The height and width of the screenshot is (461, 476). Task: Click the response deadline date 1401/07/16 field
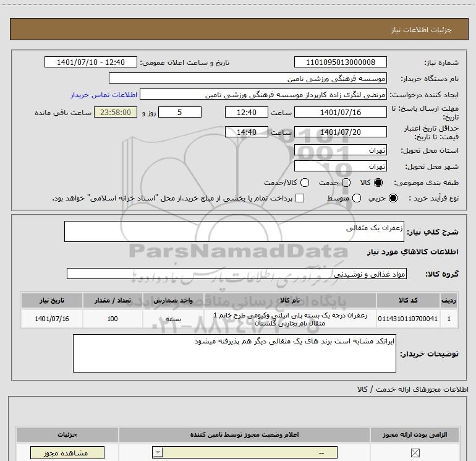(x=340, y=112)
